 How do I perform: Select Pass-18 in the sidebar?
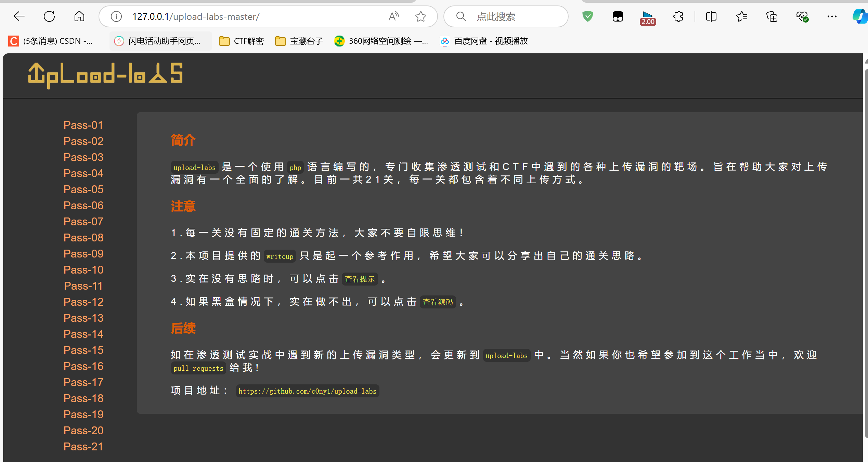83,398
